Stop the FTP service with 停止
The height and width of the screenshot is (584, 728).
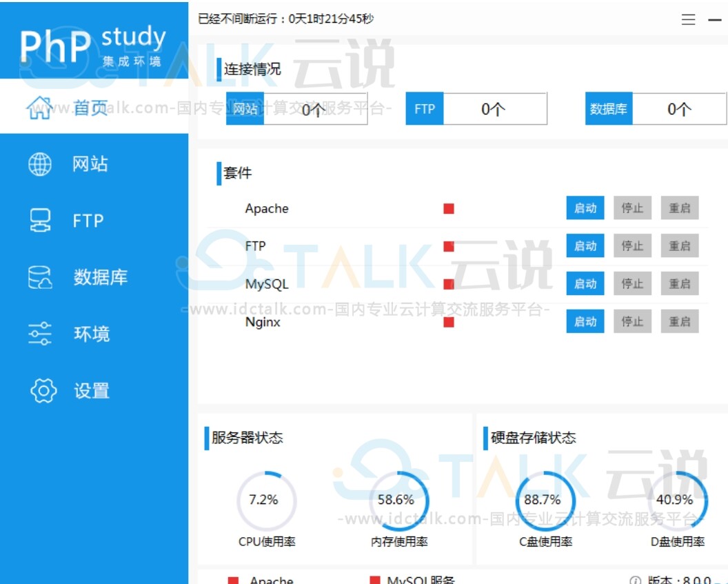[632, 245]
